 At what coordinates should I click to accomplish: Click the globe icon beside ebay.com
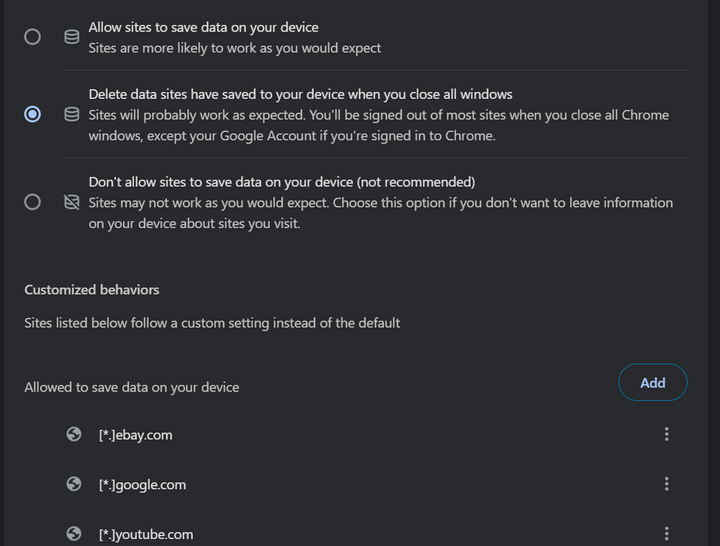pyautogui.click(x=74, y=434)
